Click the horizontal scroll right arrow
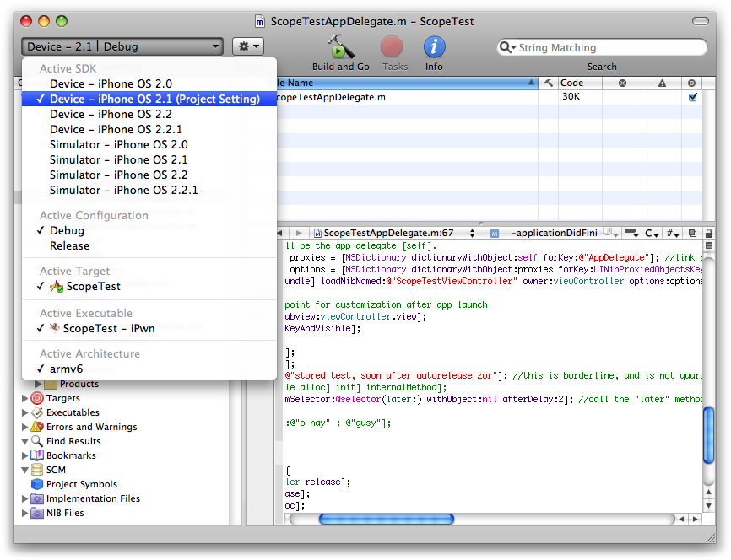Image resolution: width=731 pixels, height=560 pixels. click(695, 519)
